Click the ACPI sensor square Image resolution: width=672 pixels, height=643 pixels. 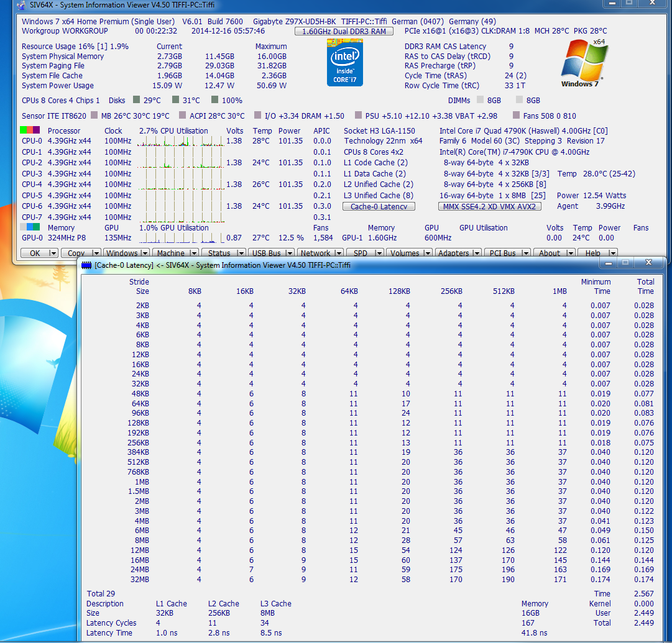(183, 115)
